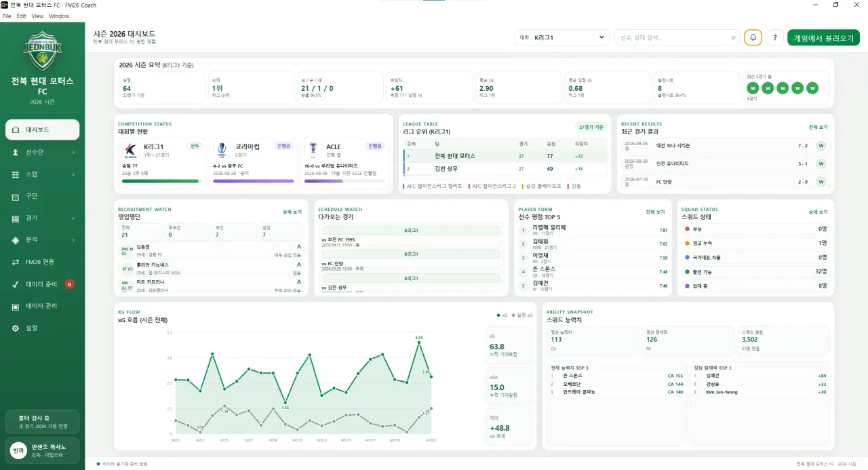Click 전체 보기 in 선수 평점 TOP 5 card
The image size is (868, 470).
pyautogui.click(x=655, y=212)
